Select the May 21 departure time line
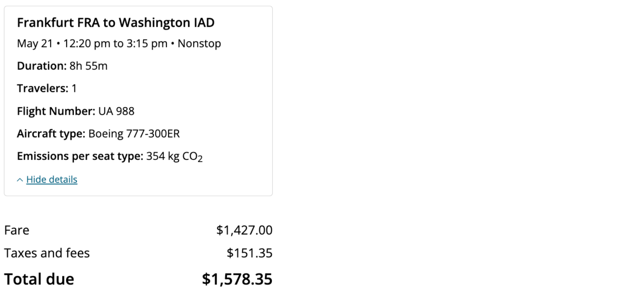This screenshot has height=292, width=644. (92, 44)
